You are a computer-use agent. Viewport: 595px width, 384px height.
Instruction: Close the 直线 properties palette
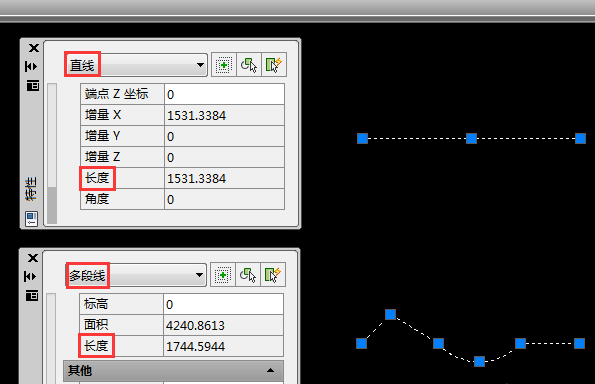pyautogui.click(x=33, y=48)
